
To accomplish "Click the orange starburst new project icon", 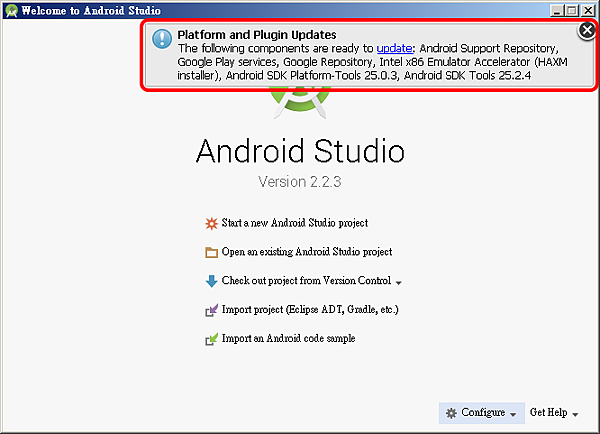I will coord(211,223).
